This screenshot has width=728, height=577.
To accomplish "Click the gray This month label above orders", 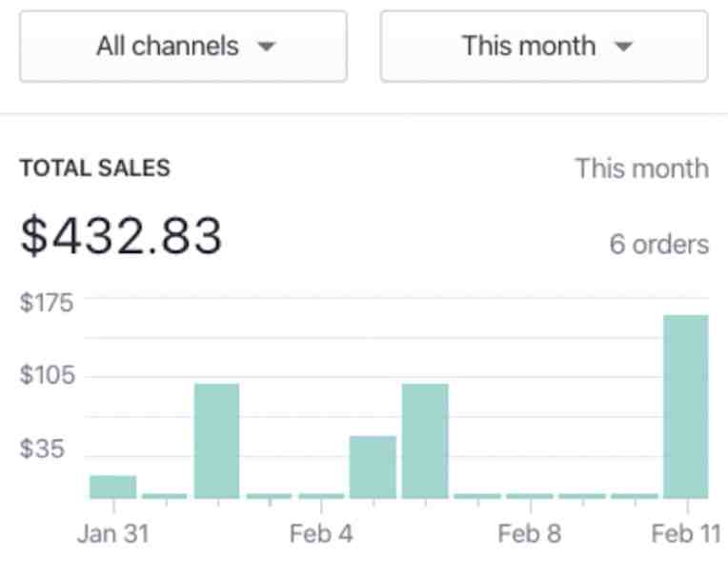I will coord(642,169).
